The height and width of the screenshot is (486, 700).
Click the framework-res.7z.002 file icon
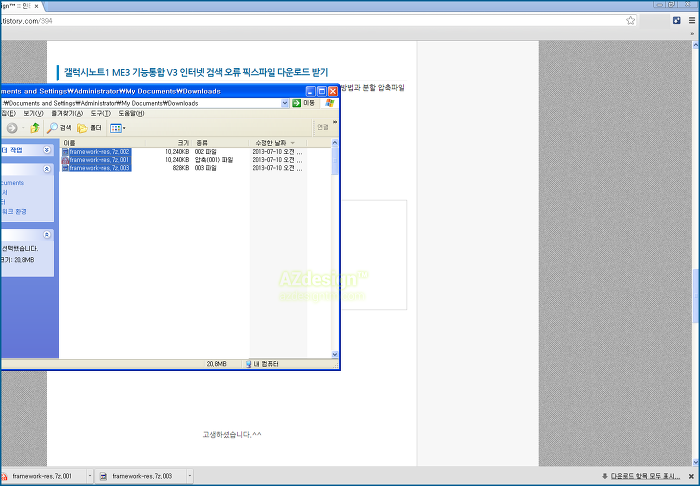click(65, 152)
